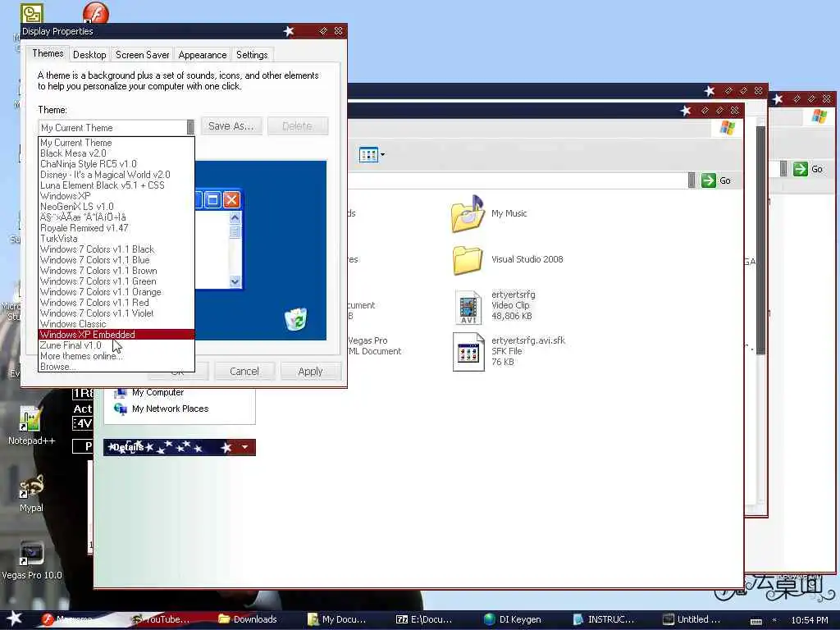Click the Windows flag logo in Explorer window

[x=727, y=127]
